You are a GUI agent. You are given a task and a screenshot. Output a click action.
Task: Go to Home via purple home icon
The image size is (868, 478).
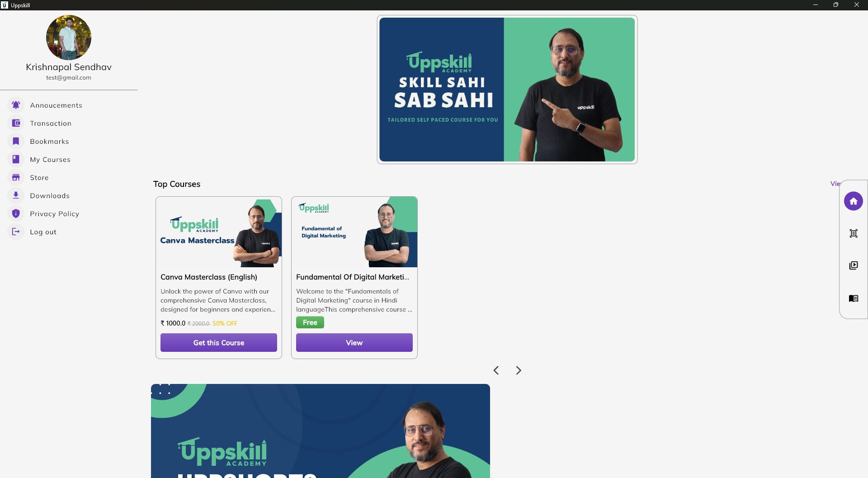point(854,201)
